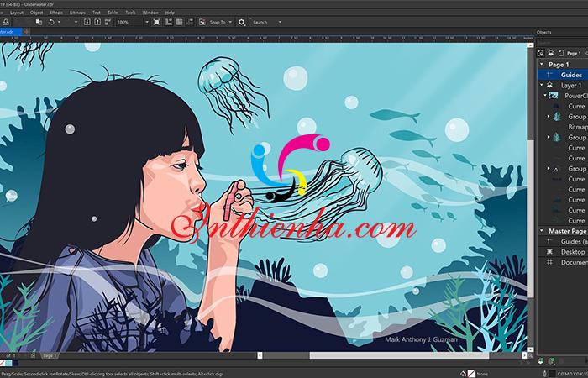This screenshot has width=588, height=378.
Task: Click the Publish to PDF icon
Action: (x=108, y=22)
